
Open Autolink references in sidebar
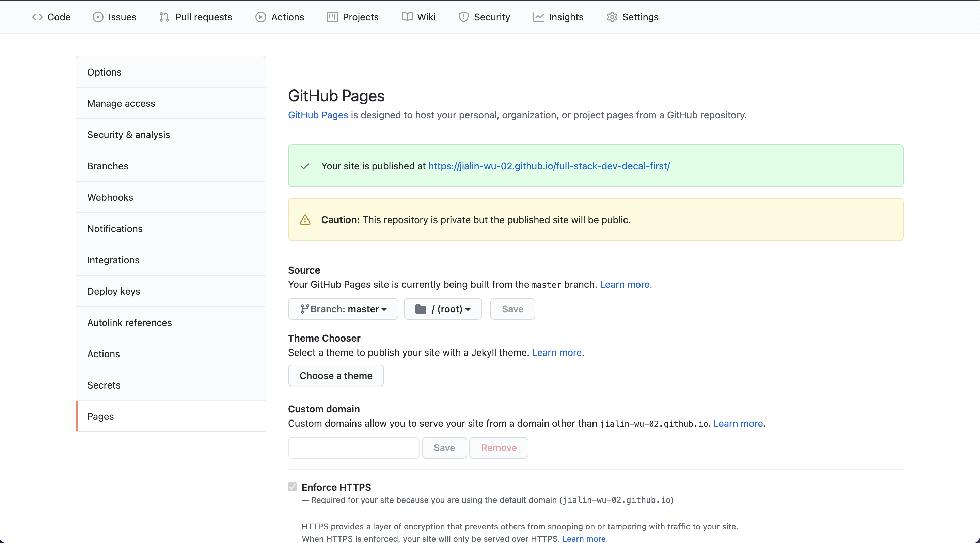(x=171, y=322)
